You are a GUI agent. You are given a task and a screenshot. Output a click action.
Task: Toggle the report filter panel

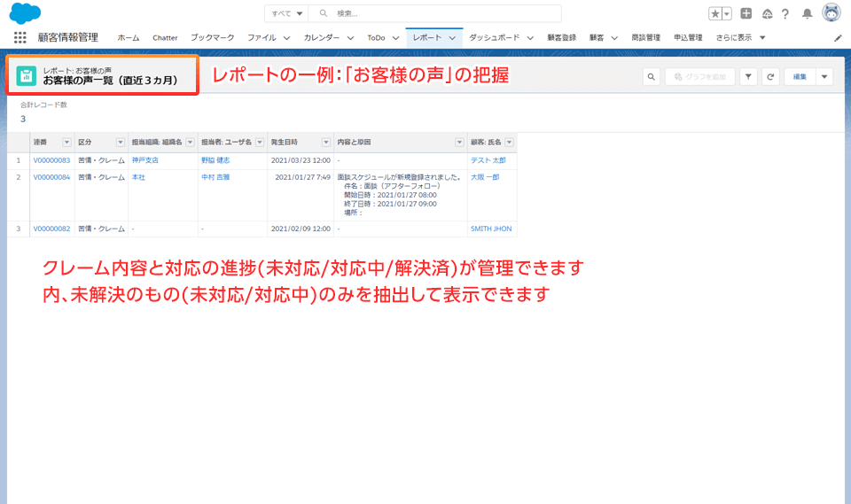[748, 77]
